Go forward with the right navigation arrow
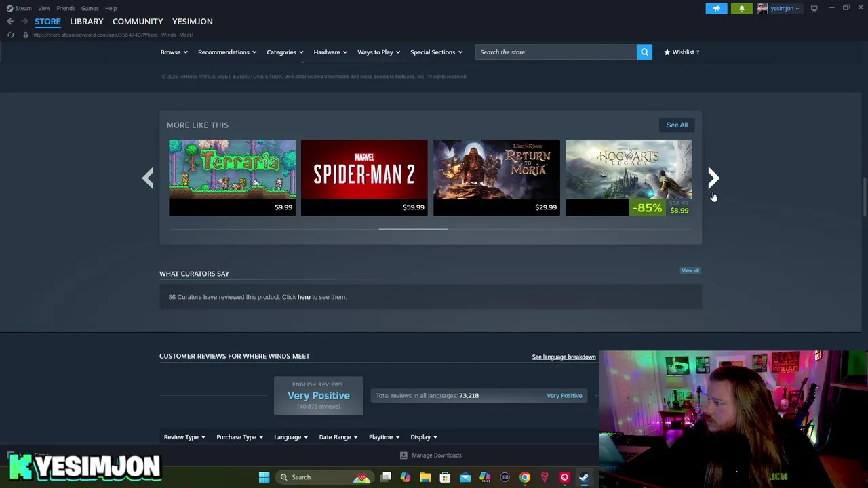Screen dimensions: 868x488 24,22
